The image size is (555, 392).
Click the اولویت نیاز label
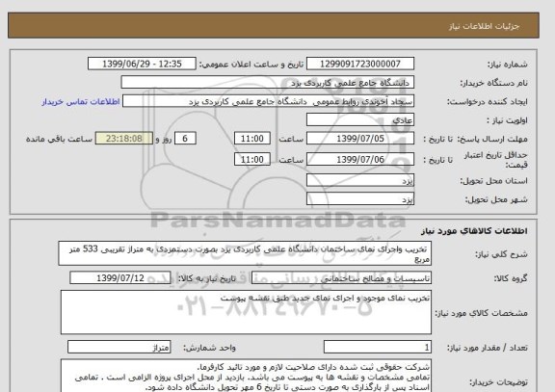coord(507,120)
